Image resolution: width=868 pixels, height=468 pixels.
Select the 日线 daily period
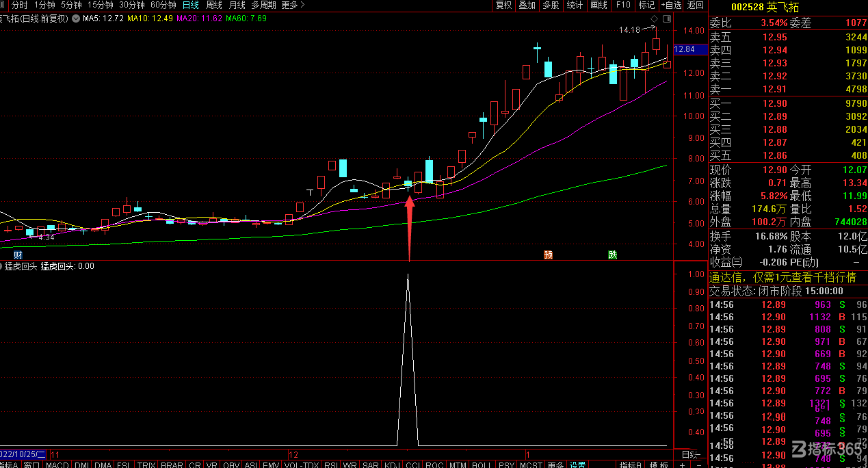pyautogui.click(x=191, y=5)
